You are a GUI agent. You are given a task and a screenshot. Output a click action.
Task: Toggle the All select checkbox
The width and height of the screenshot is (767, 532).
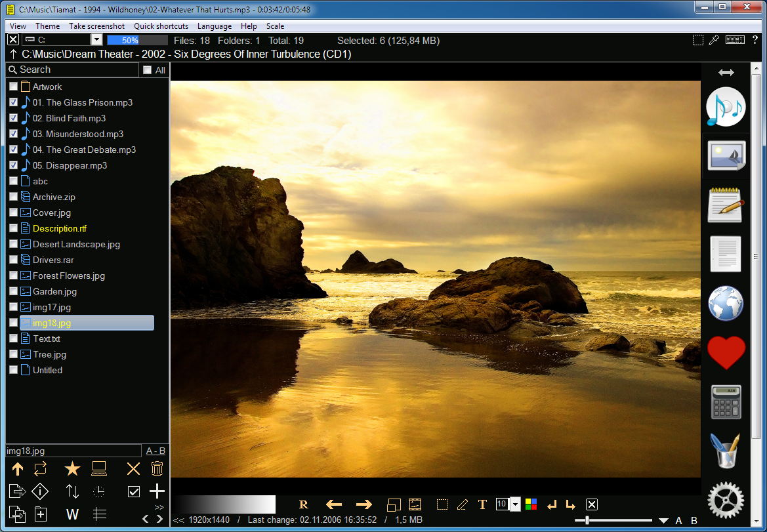147,70
